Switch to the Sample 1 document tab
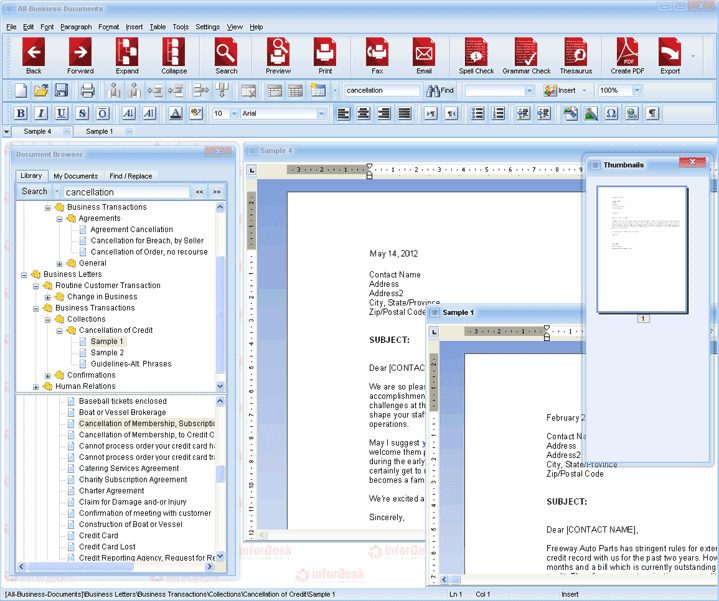 click(99, 132)
